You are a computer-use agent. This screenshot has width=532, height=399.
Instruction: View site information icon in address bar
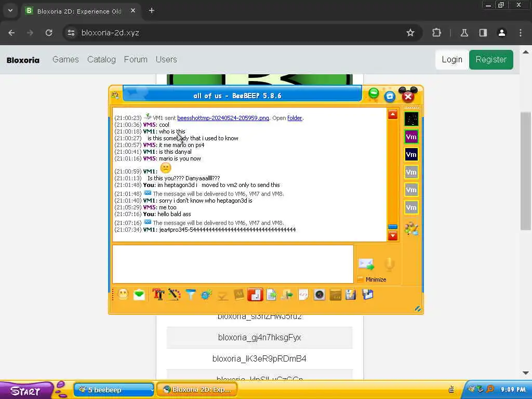(x=71, y=33)
